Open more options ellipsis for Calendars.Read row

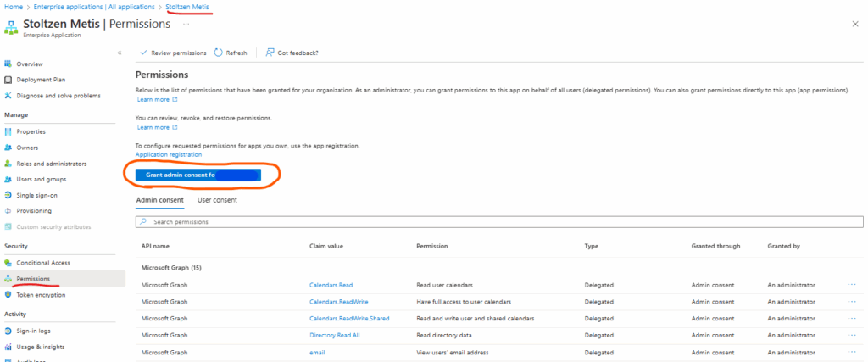click(851, 285)
